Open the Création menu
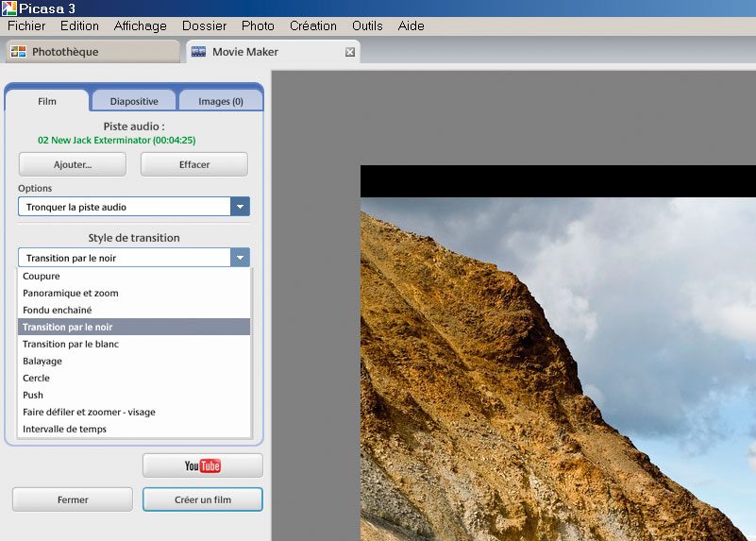This screenshot has width=756, height=541. (313, 26)
